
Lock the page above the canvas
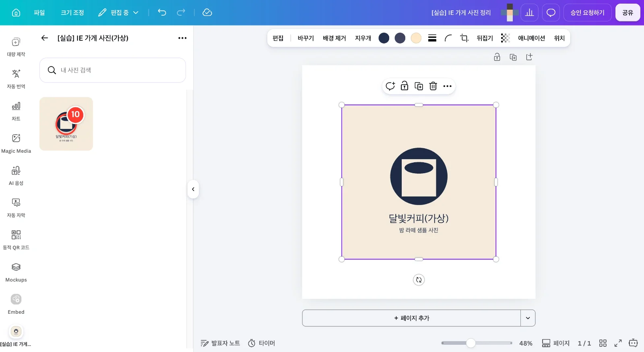point(497,57)
